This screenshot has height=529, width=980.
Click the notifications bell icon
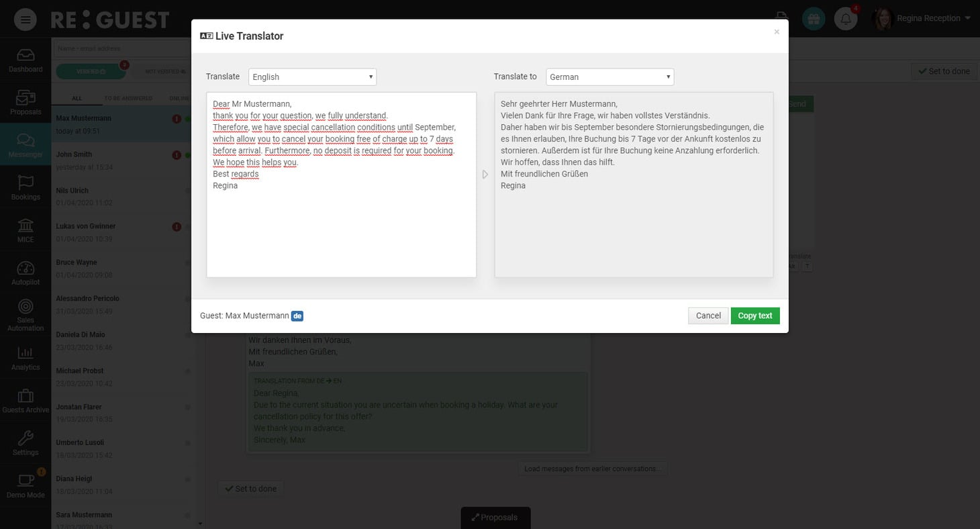[846, 19]
